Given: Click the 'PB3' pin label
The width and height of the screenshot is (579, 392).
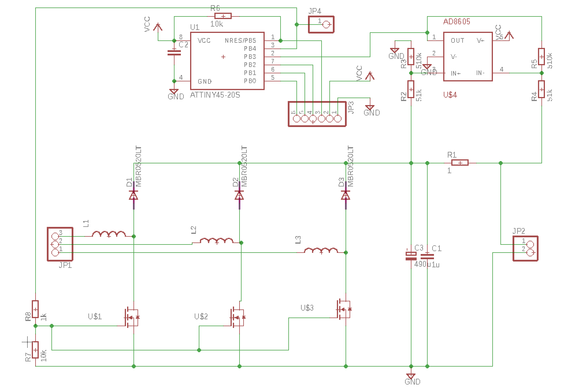Looking at the screenshot, I should coord(250,57).
